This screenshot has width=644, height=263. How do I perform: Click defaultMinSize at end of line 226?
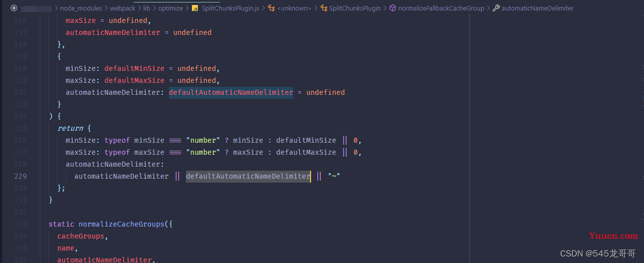306,140
